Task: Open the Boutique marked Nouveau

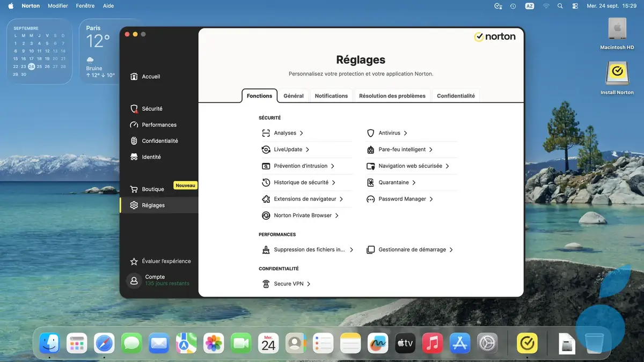Action: (155, 189)
